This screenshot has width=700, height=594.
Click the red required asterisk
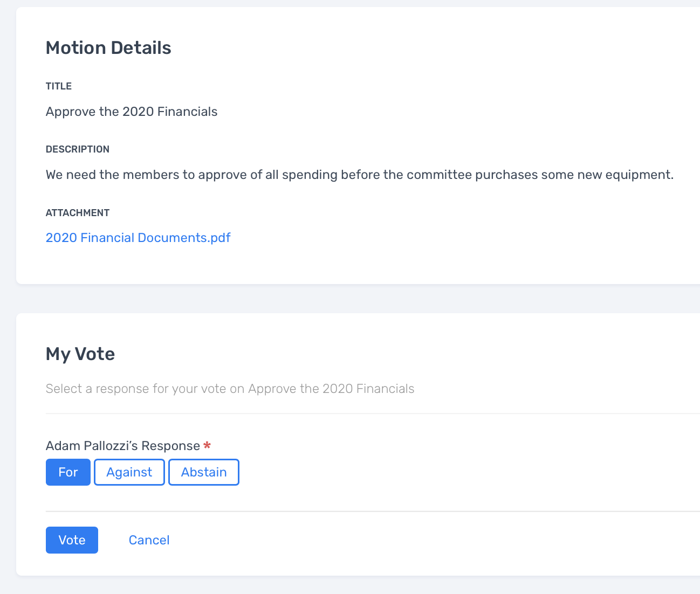207,445
